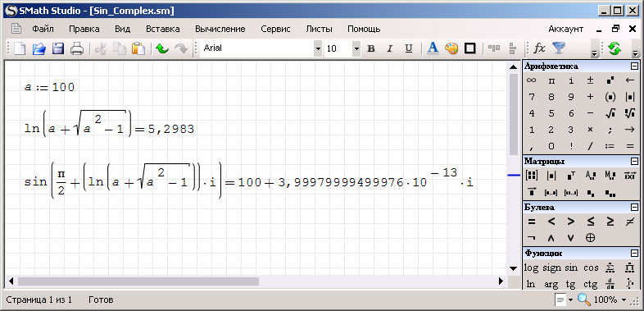Insert the log function
The image size is (644, 311).
pos(531,268)
